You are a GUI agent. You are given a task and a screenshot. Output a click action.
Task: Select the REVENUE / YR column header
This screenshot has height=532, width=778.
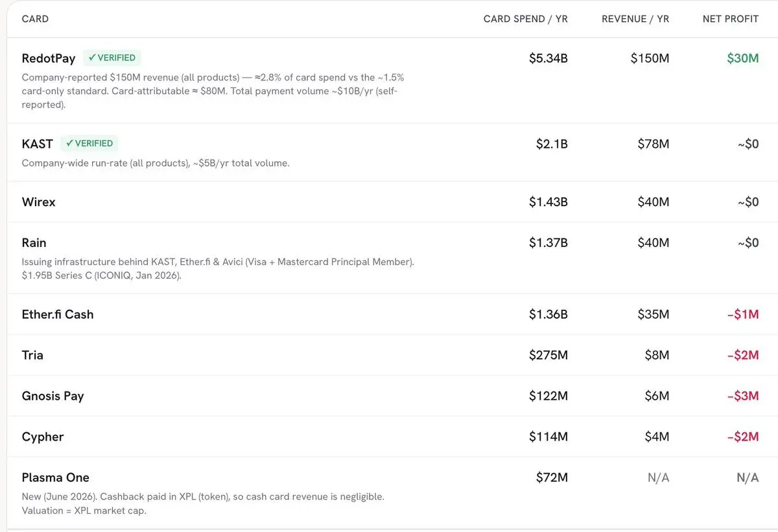click(x=635, y=19)
